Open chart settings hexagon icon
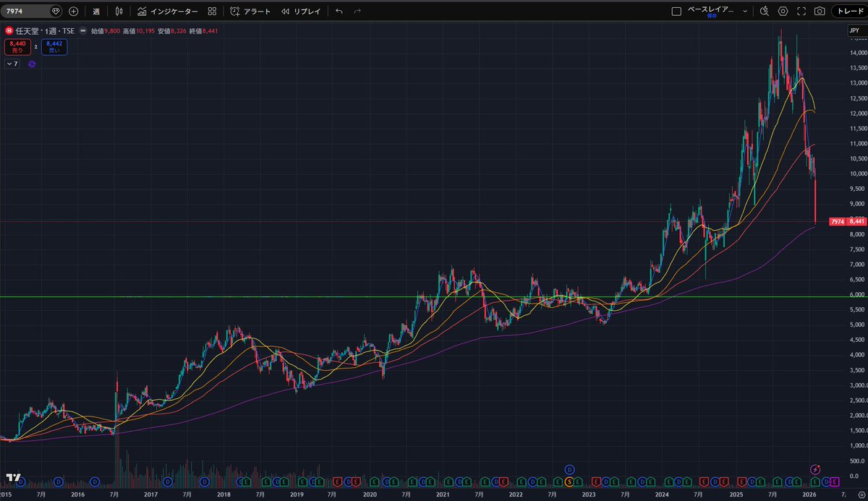The width and height of the screenshot is (868, 501). [x=783, y=12]
